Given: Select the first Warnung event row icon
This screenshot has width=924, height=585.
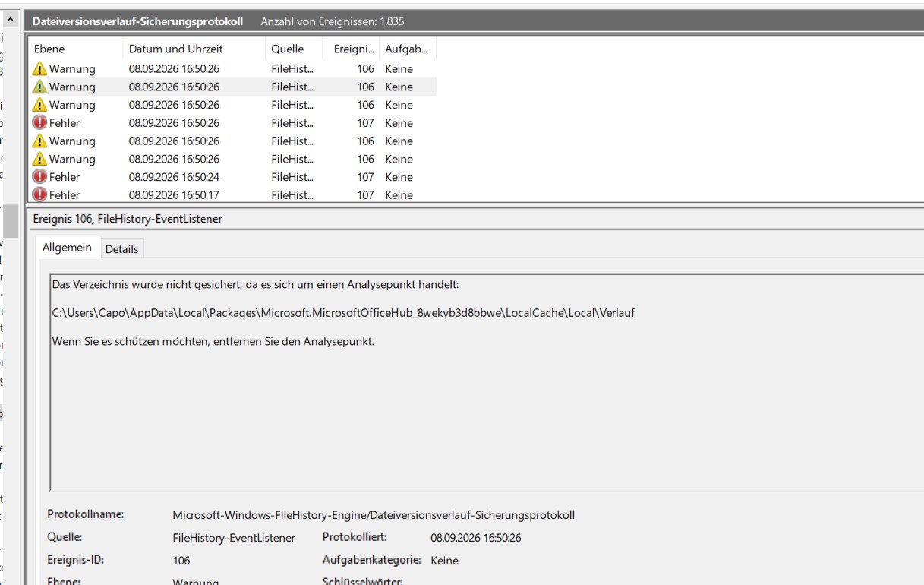Looking at the screenshot, I should 39,68.
